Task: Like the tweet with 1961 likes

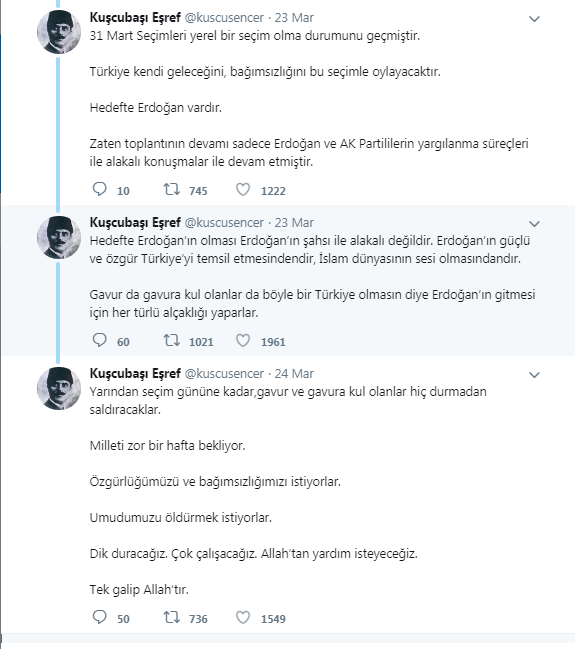Action: [x=243, y=341]
